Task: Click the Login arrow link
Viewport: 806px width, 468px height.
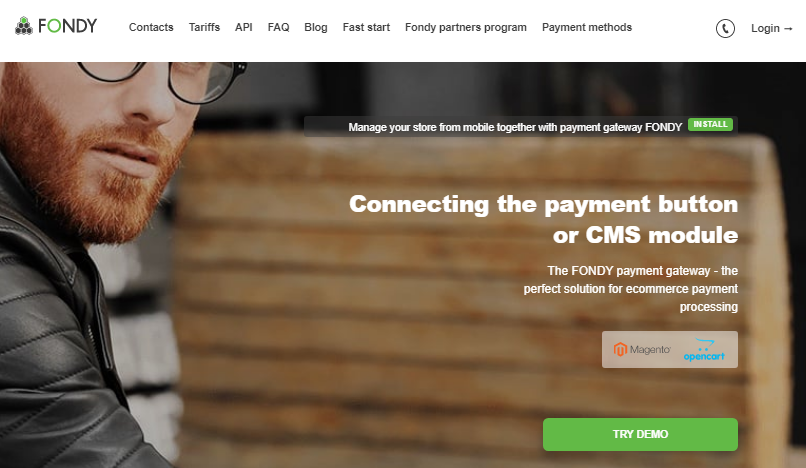Action: click(x=772, y=28)
